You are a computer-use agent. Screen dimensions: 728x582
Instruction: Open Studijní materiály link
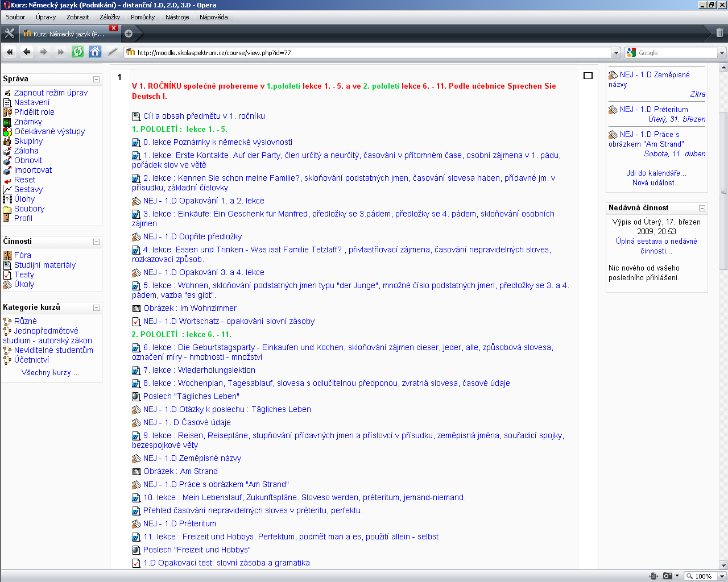point(45,265)
